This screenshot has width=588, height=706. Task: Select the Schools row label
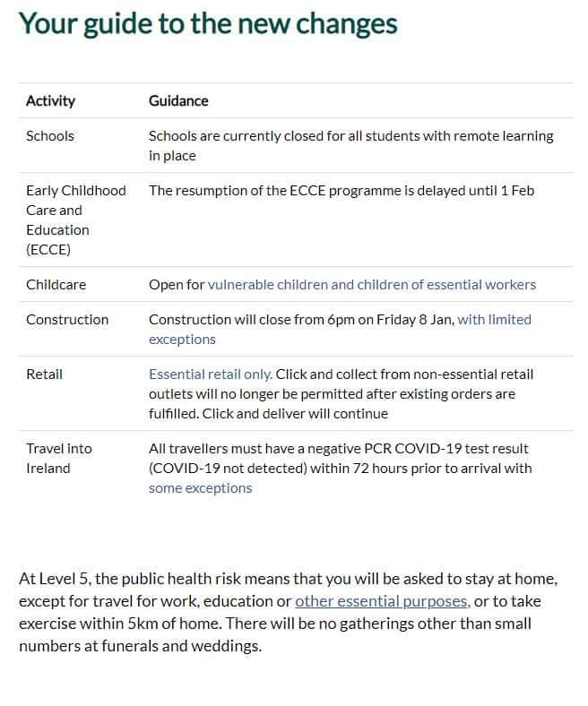pos(50,136)
